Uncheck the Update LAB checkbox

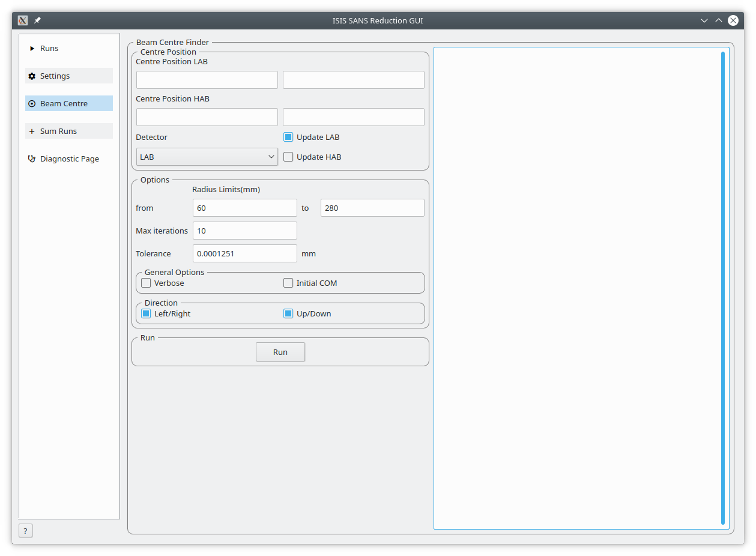point(288,137)
